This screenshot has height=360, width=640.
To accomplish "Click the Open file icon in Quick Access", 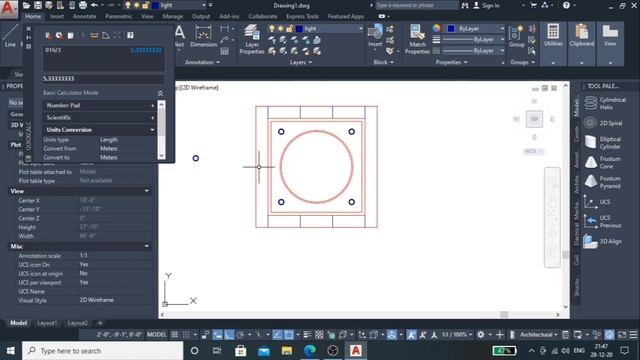I will 27,5.
